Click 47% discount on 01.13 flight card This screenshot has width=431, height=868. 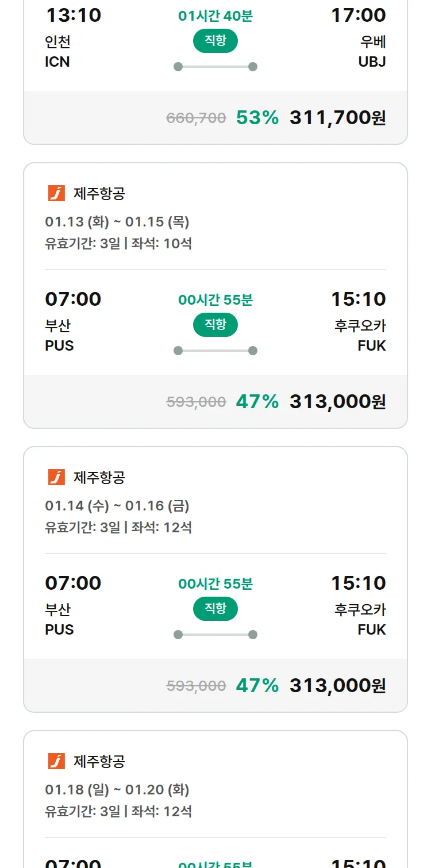pyautogui.click(x=257, y=402)
